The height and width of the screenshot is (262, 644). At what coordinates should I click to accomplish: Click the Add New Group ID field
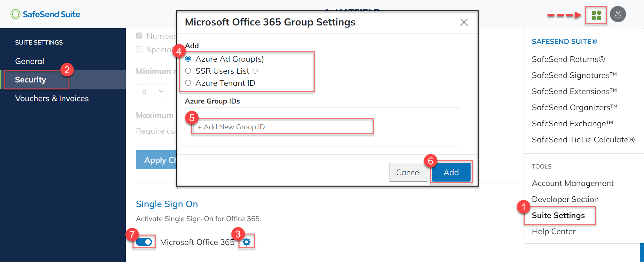[282, 127]
